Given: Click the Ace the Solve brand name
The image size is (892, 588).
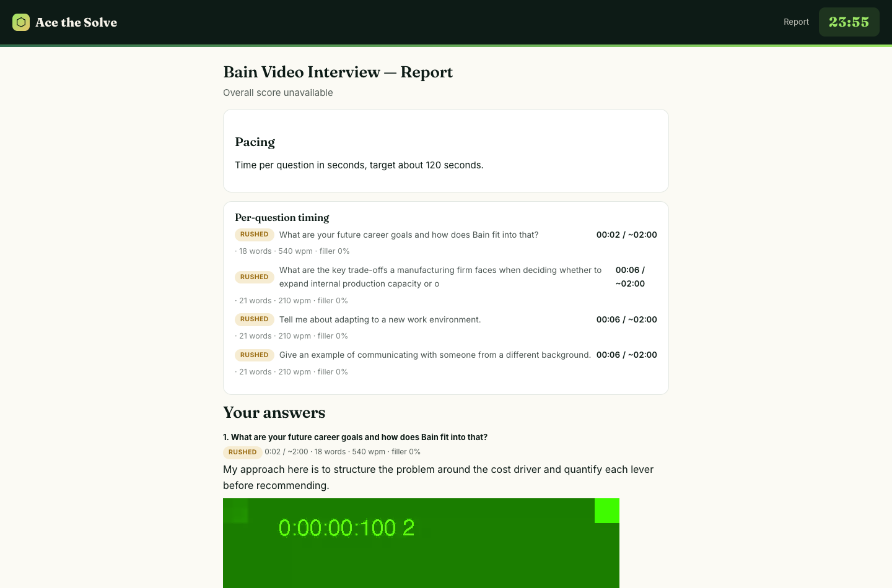Looking at the screenshot, I should (x=76, y=22).
